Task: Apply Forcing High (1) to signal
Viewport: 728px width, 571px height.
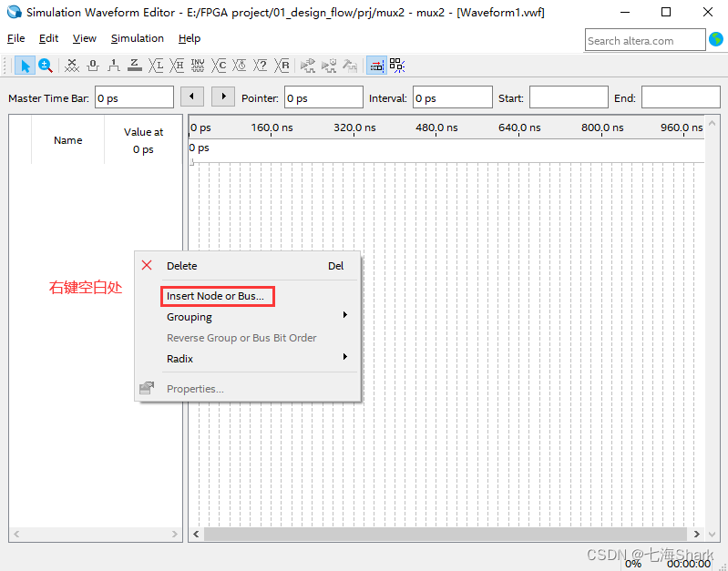Action: (114, 66)
